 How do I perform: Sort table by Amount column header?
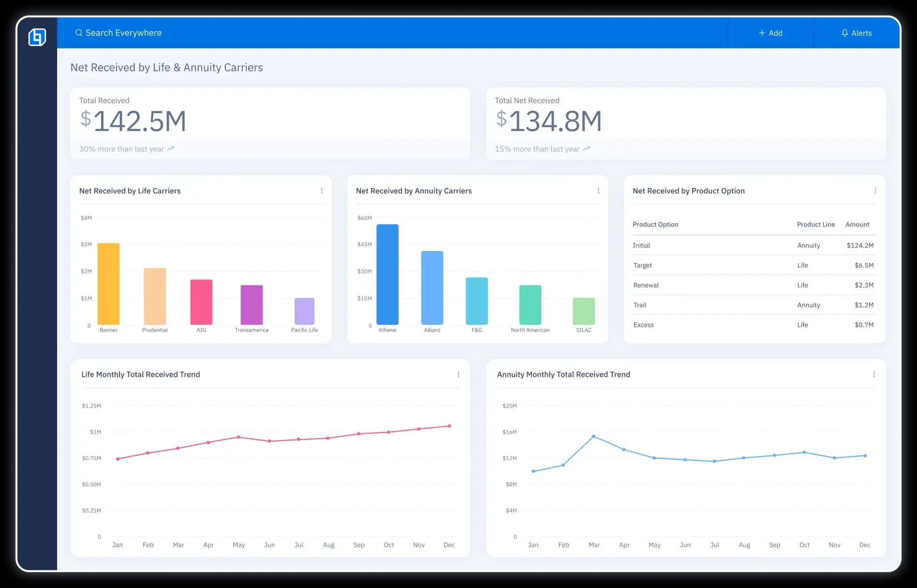(857, 224)
